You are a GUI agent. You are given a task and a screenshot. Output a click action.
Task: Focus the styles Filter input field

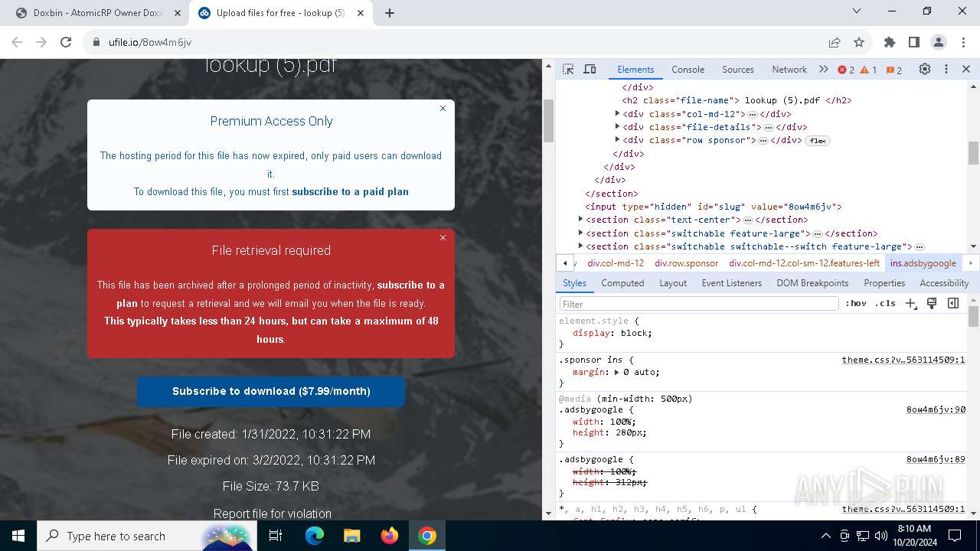699,304
